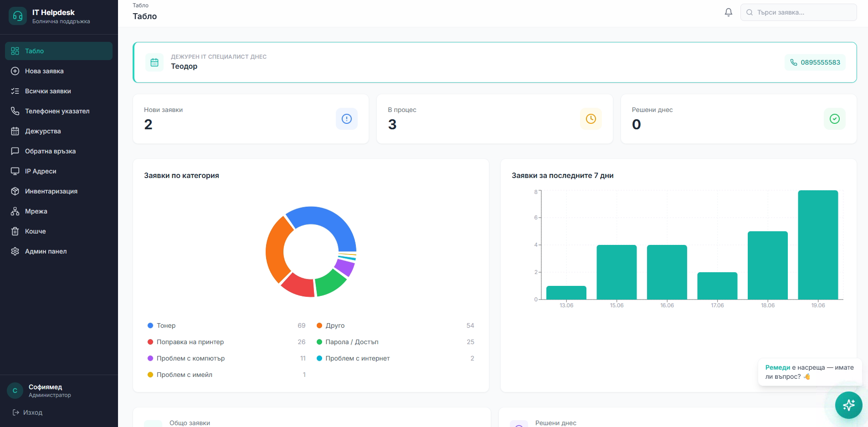Click the Мрежа network icon

click(x=15, y=211)
